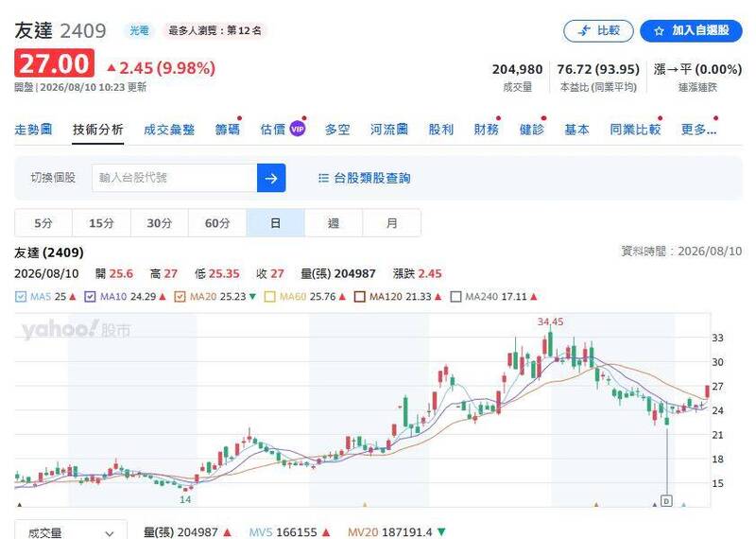Screen dimensions: 756x539
Task: Click the 204,980 volume value
Action: point(517,69)
